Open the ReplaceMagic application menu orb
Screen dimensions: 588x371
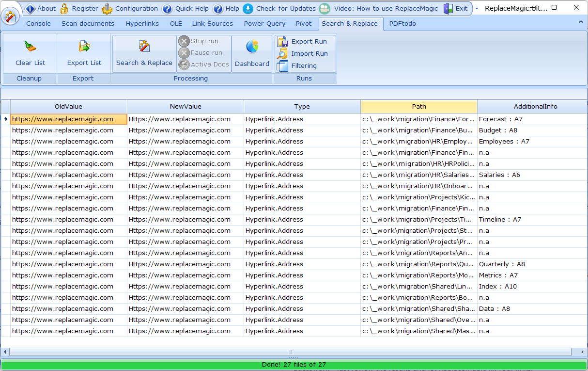pyautogui.click(x=10, y=16)
